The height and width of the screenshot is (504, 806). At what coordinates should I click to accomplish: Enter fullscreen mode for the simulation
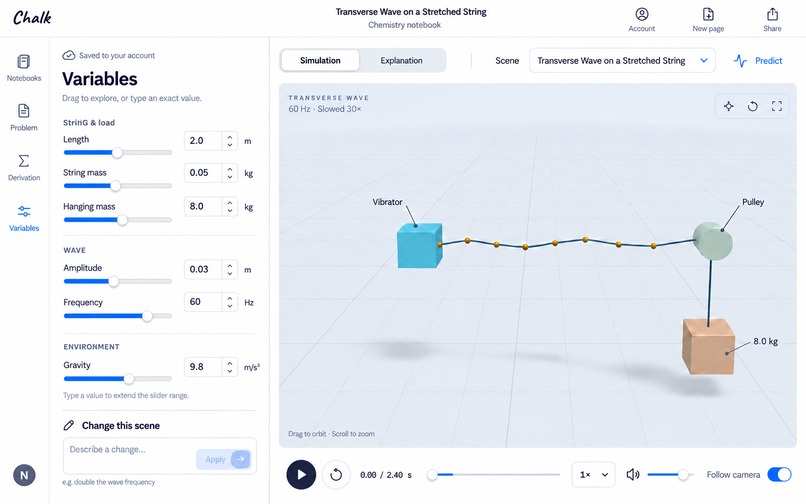click(777, 106)
